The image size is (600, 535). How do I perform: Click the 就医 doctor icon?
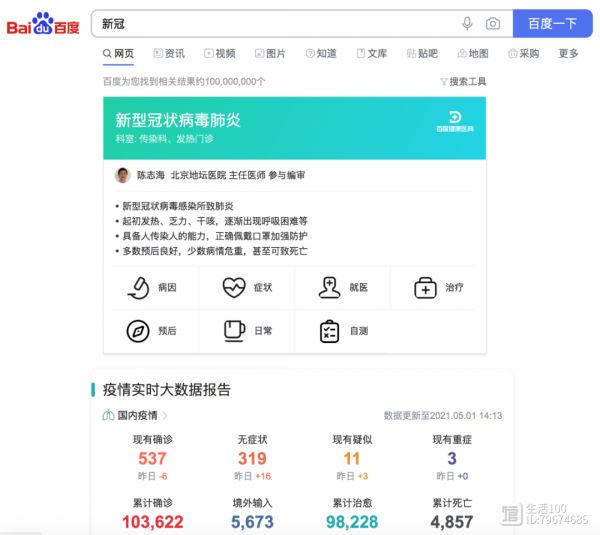[329, 288]
